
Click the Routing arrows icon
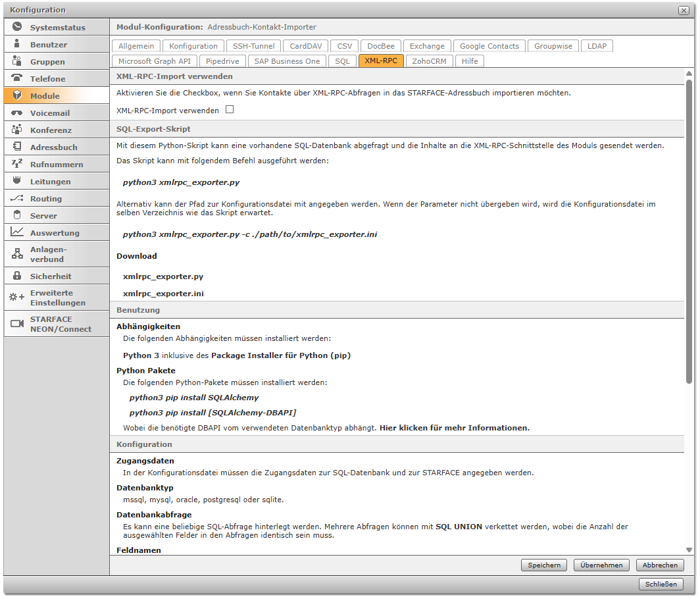[17, 198]
